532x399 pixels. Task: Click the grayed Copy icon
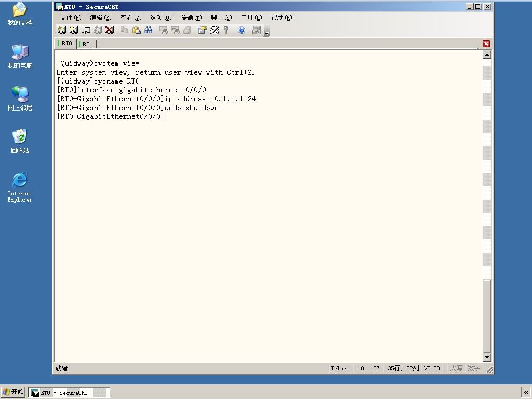click(125, 30)
